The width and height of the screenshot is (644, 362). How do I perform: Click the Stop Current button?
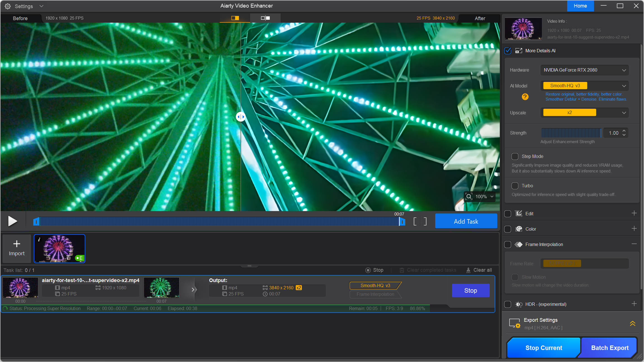[543, 348]
